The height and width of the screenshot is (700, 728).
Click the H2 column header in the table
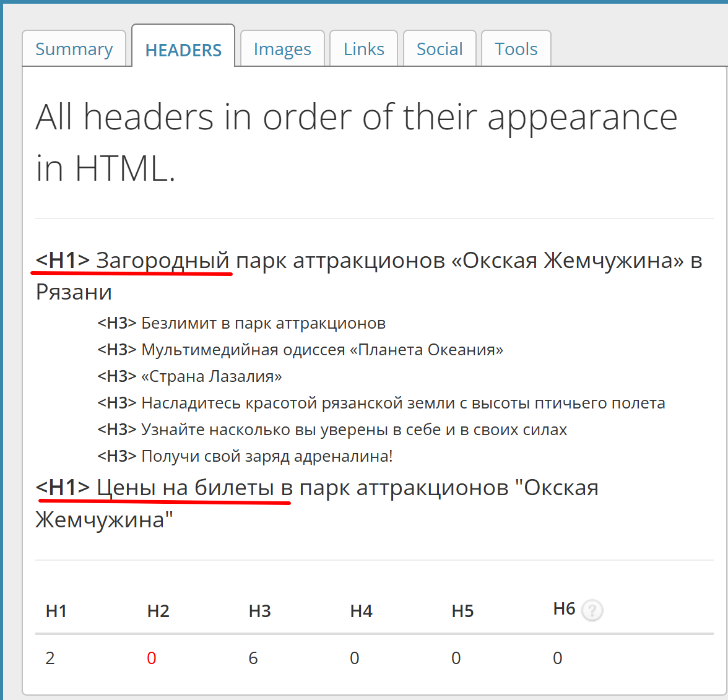[x=158, y=611]
